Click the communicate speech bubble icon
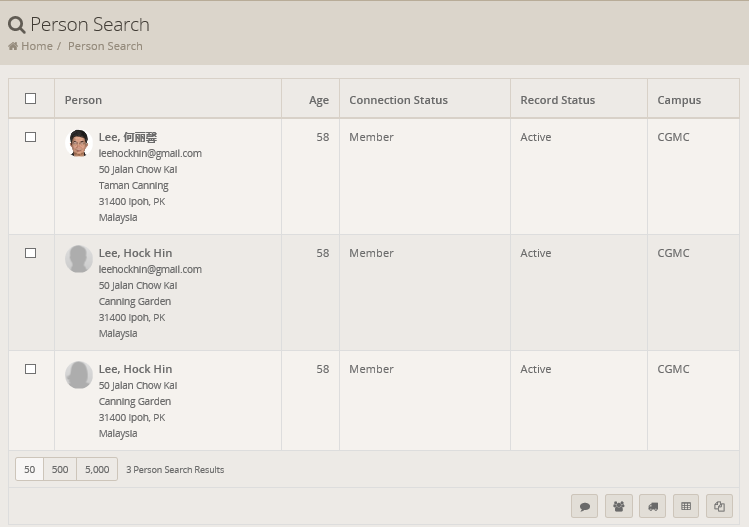The width and height of the screenshot is (749, 527). 584,507
